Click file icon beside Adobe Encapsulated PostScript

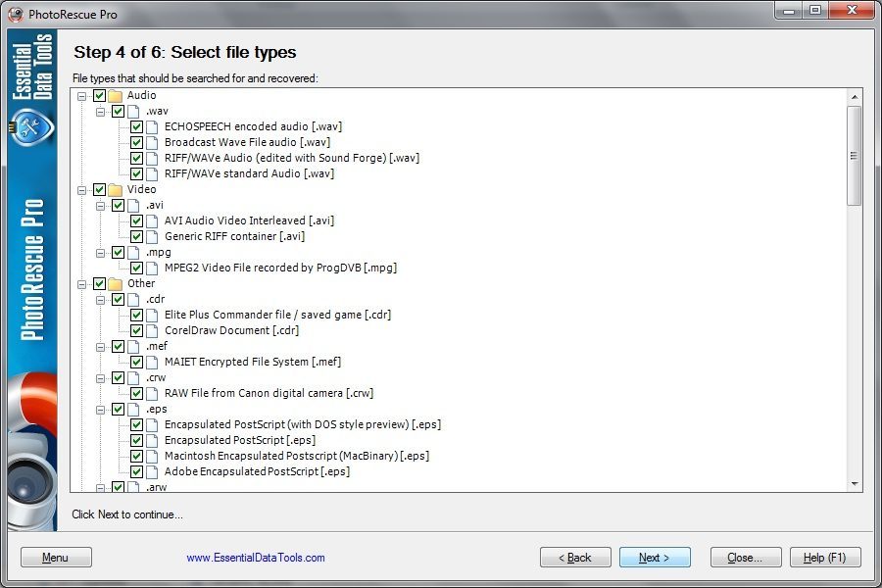(x=152, y=472)
